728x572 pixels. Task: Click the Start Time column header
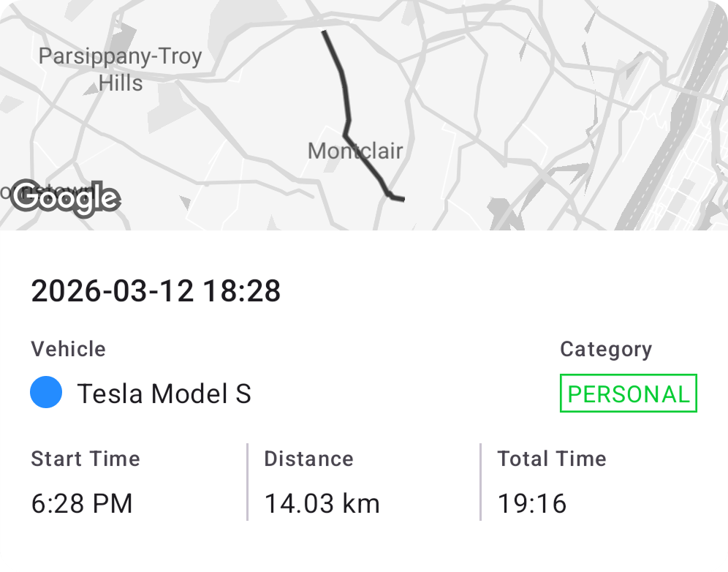tap(85, 459)
